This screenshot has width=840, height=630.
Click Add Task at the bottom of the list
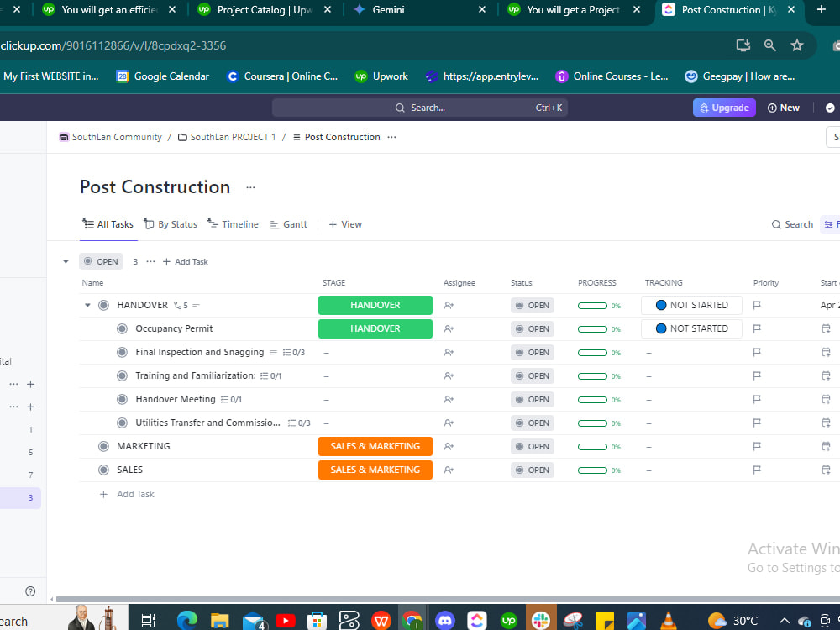tap(135, 494)
